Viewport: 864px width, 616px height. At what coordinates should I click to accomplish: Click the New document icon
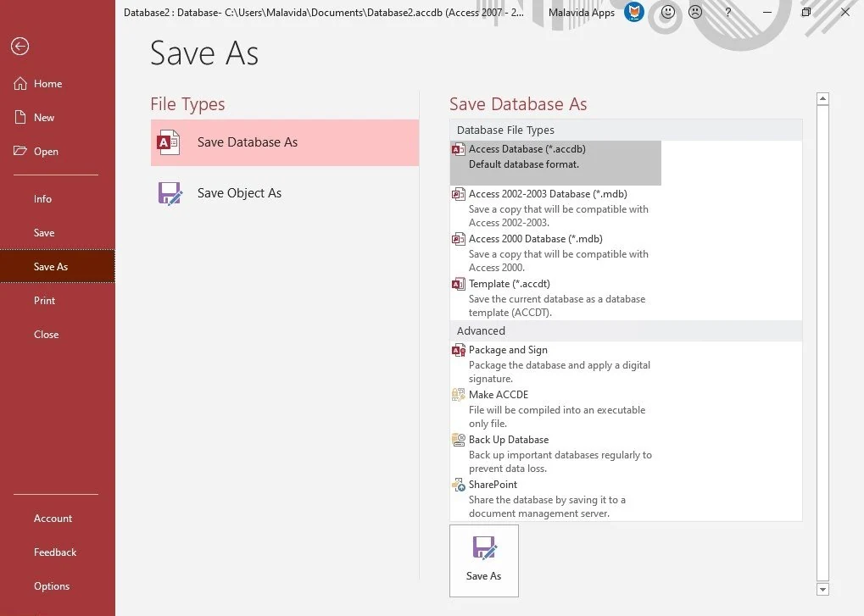[x=20, y=117]
